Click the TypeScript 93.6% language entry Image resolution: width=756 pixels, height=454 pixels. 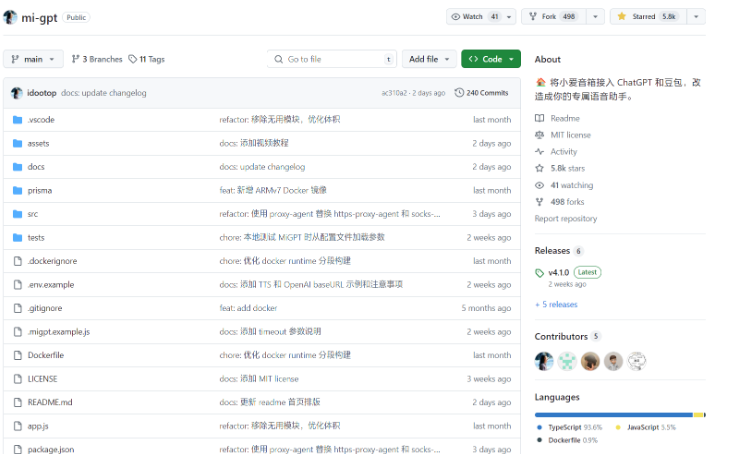pos(569,427)
